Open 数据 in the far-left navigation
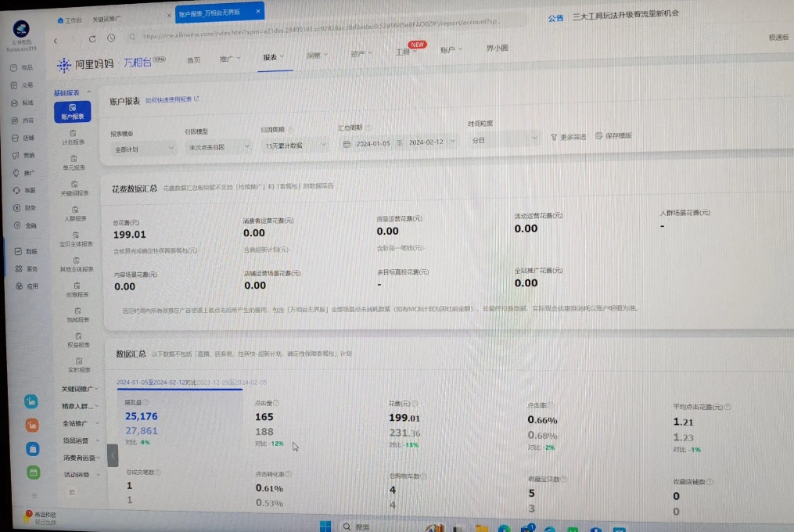Screen dimensions: 794x532 click(26, 251)
